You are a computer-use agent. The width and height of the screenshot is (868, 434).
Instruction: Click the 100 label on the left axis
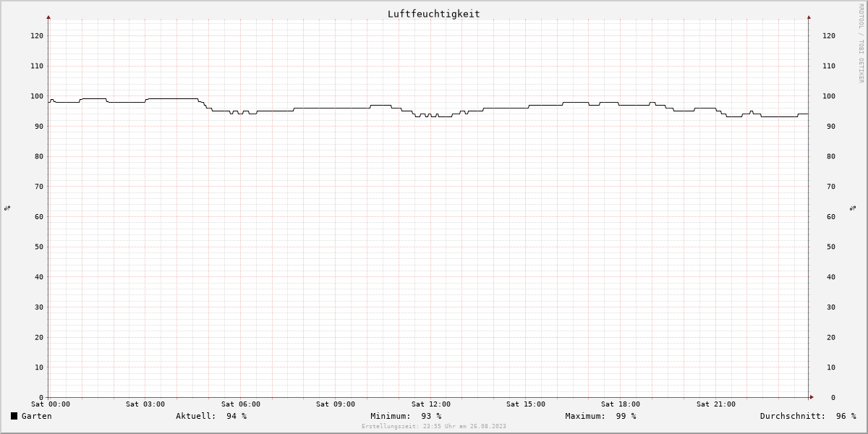click(x=37, y=96)
